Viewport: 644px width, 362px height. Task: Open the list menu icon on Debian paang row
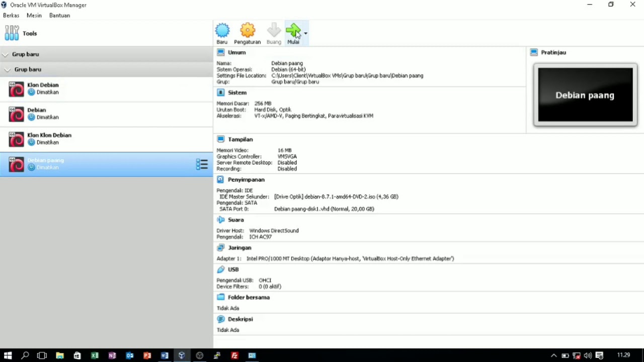202,164
